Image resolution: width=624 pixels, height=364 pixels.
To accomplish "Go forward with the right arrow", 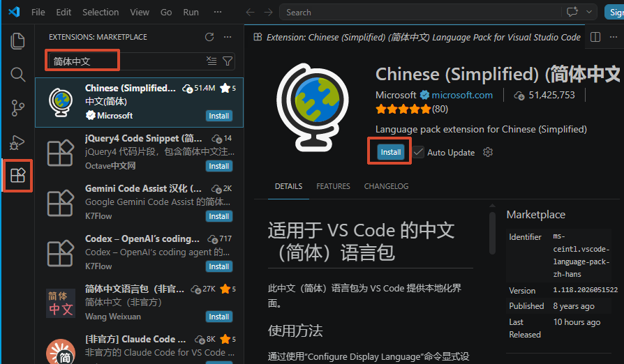I will click(x=269, y=13).
